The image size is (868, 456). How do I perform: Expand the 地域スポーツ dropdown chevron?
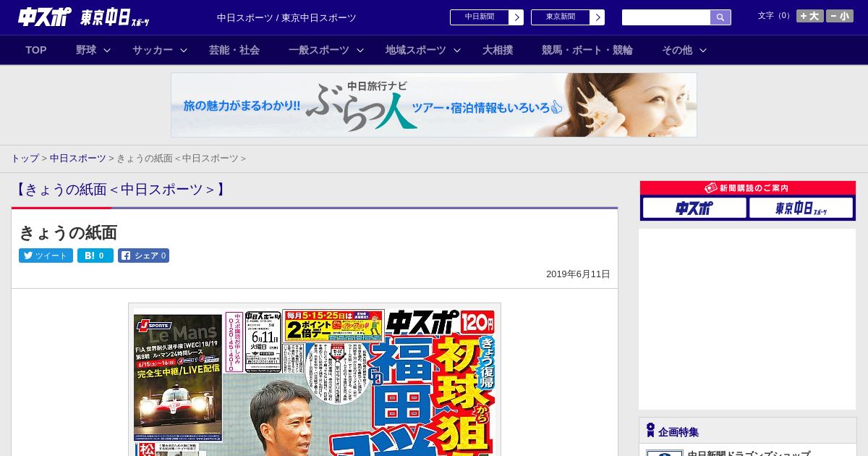457,50
